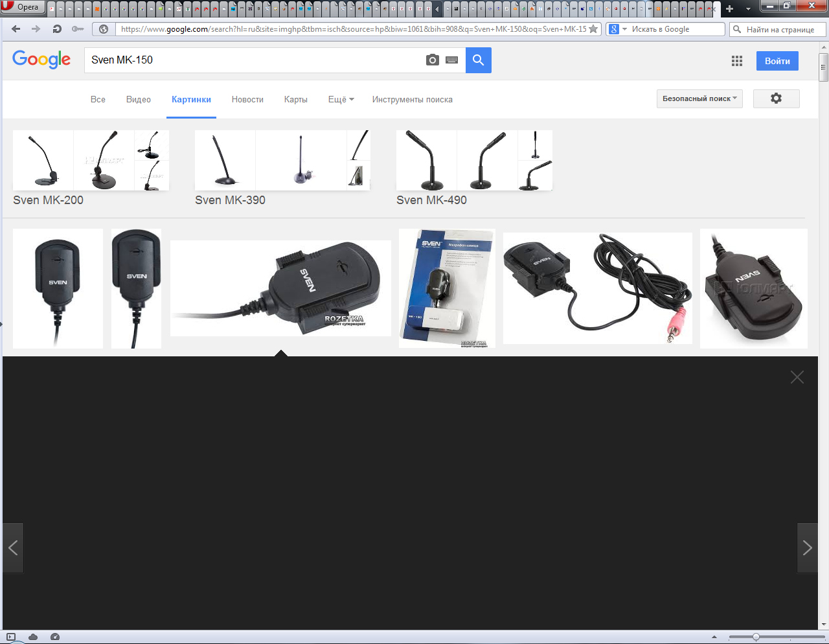Search by image using camera icon
The width and height of the screenshot is (829, 644).
(433, 60)
